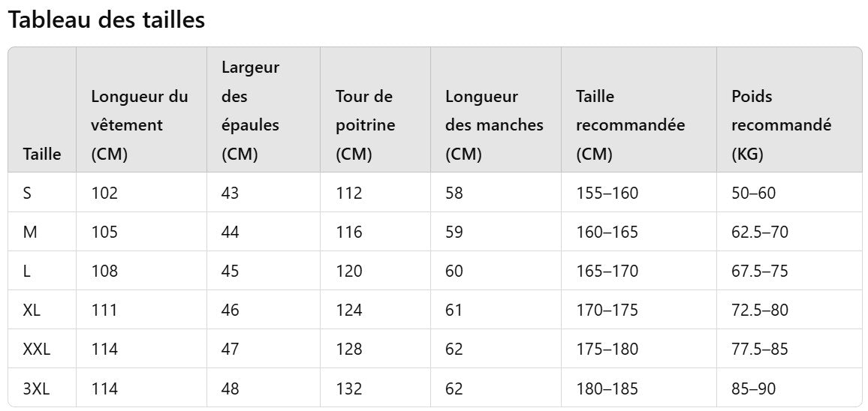Select the S size row label
This screenshot has height=411, width=868.
point(27,193)
